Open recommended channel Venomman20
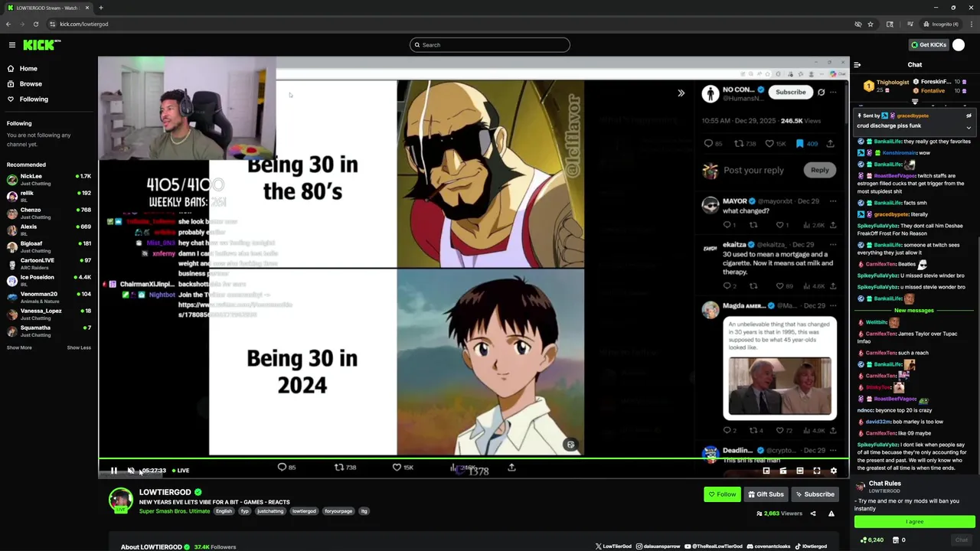Image resolution: width=980 pixels, height=551 pixels. 49,298
